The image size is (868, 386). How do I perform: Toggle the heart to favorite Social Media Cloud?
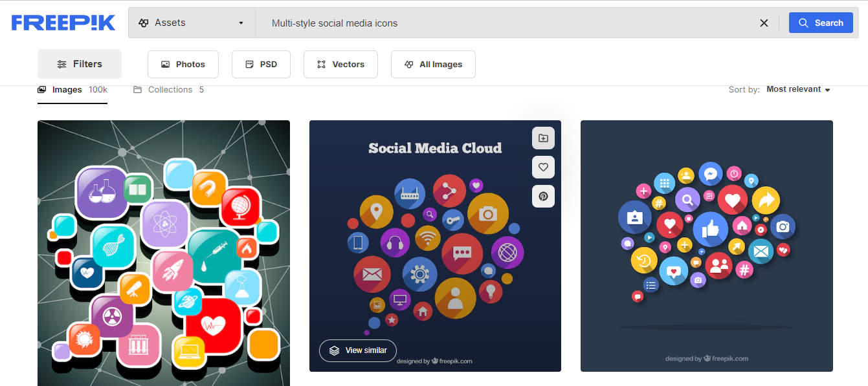point(542,167)
